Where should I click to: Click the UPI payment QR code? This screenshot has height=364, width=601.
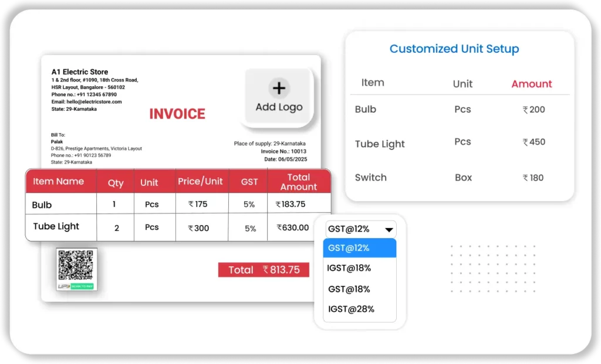[x=76, y=265]
